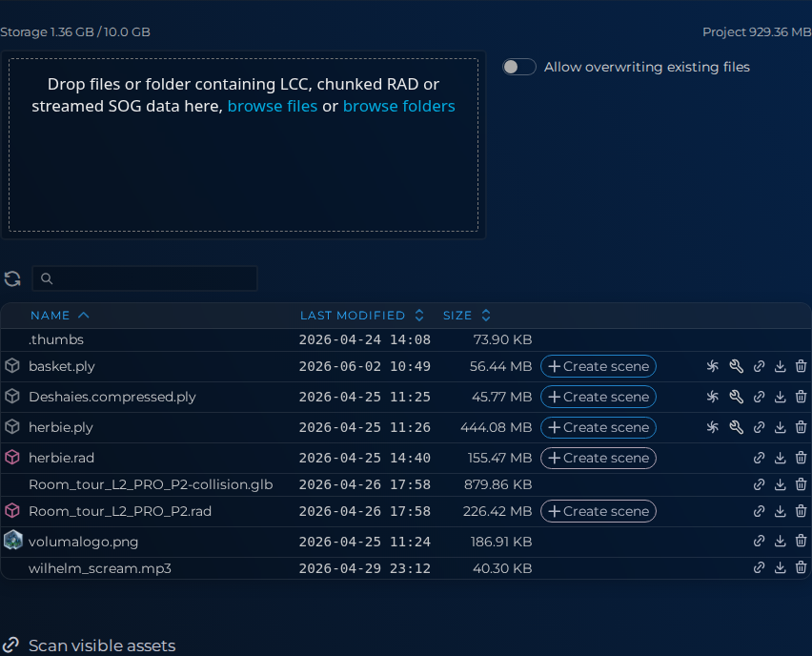Copy the link for herbie.rad
This screenshot has height=656, width=812.
pyautogui.click(x=760, y=458)
